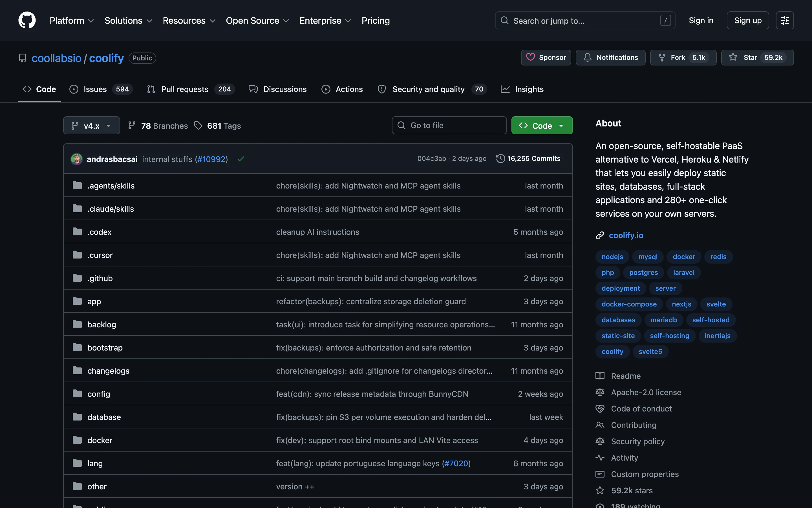This screenshot has height=508, width=812.
Task: Expand the Resources menu
Action: 189,21
